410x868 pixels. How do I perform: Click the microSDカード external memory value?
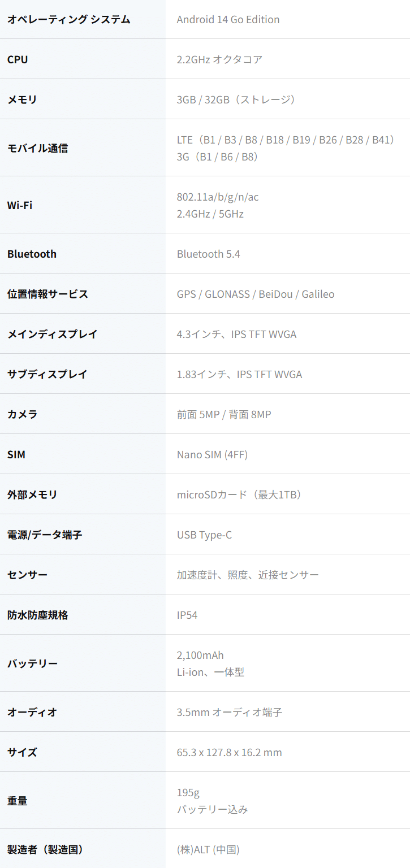click(x=239, y=495)
